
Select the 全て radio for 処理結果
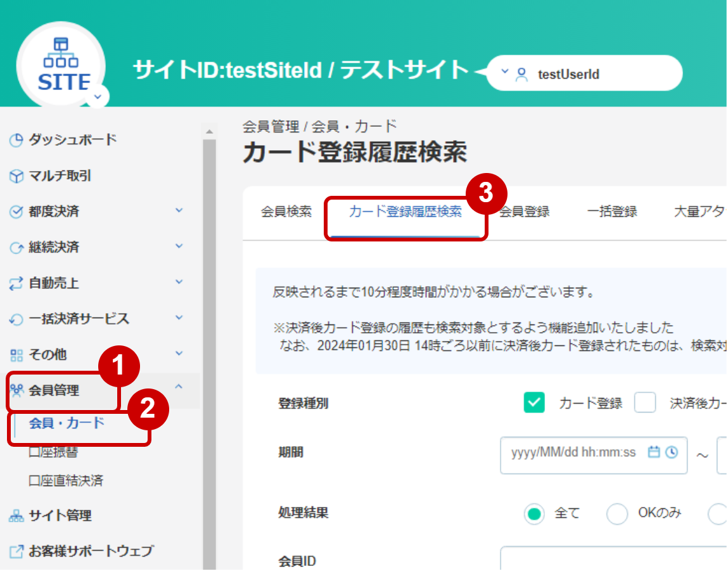535,514
